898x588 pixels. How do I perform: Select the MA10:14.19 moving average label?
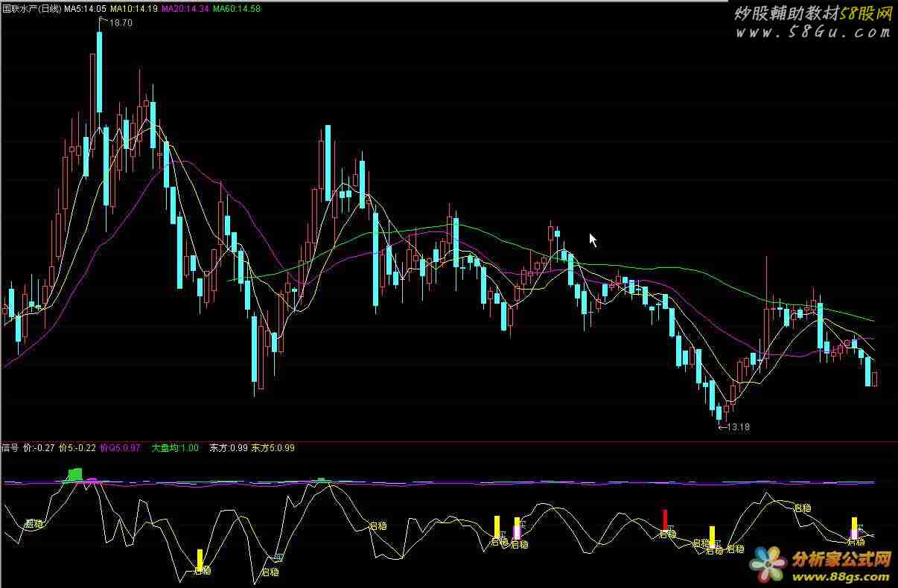point(133,9)
